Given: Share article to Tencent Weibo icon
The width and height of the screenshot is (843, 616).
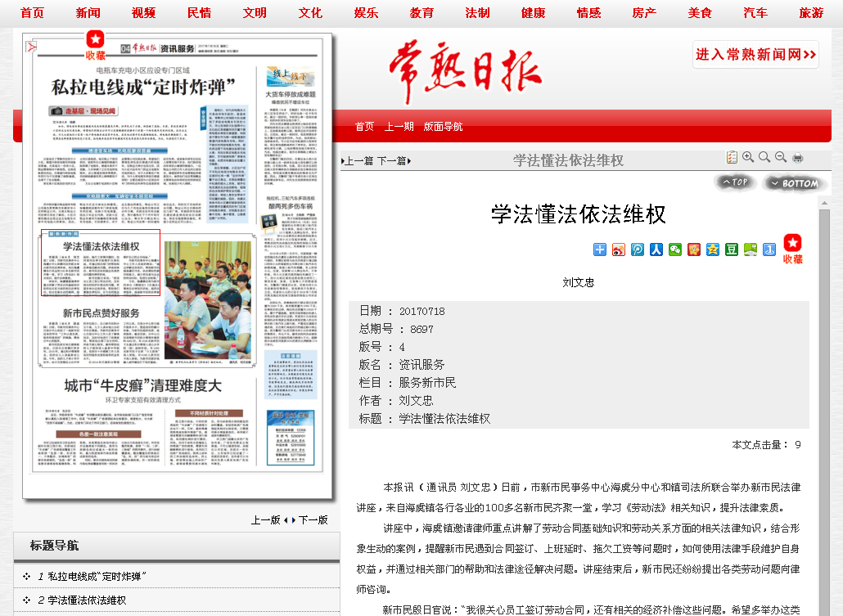Looking at the screenshot, I should tap(637, 250).
